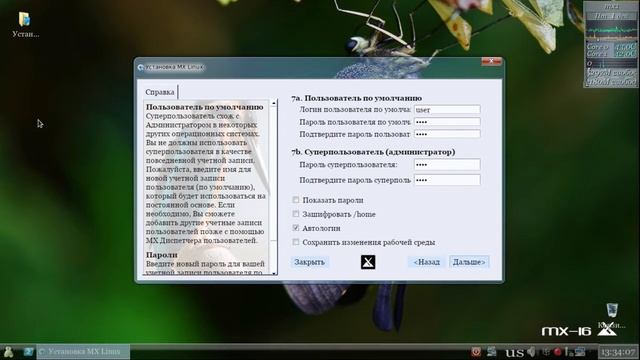The height and width of the screenshot is (360, 640).
Task: Go back with the <Назад button
Action: (x=427, y=262)
